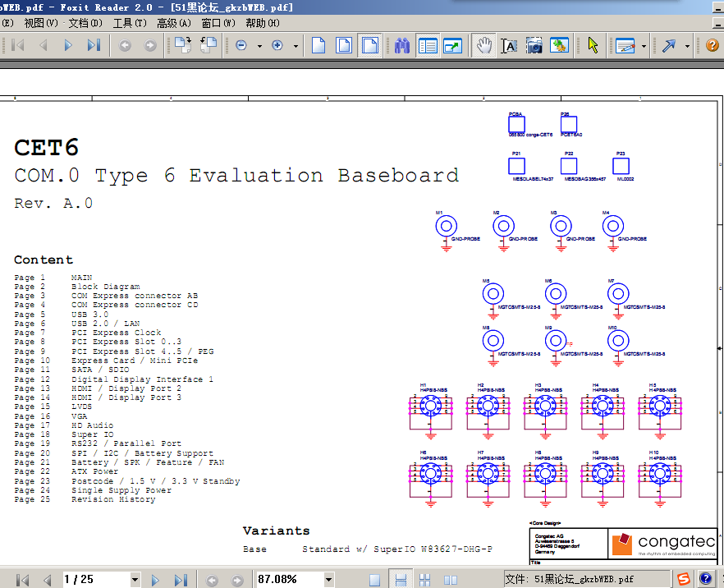Image resolution: width=724 pixels, height=588 pixels.
Task: Click the page number field 1 / 25
Action: 96,579
